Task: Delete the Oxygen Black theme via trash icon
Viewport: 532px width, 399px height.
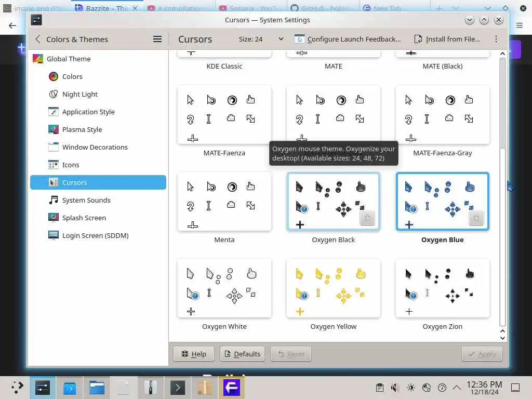Action: click(x=367, y=218)
